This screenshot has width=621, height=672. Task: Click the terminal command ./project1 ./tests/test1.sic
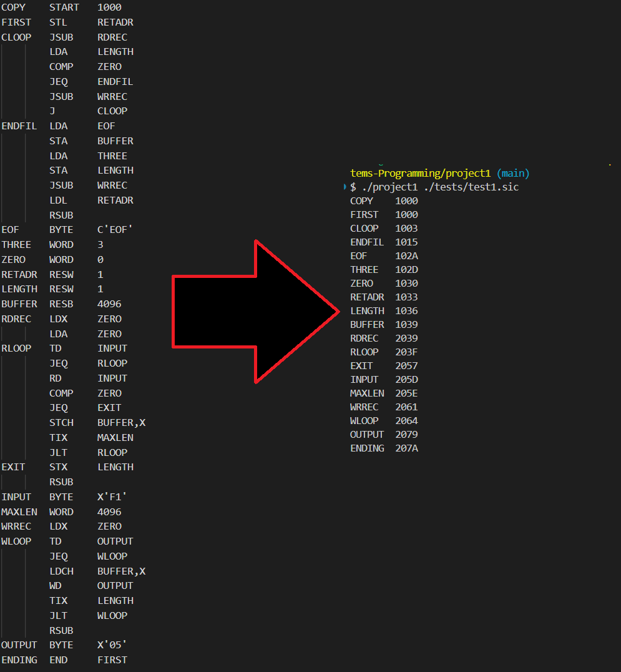pyautogui.click(x=440, y=187)
